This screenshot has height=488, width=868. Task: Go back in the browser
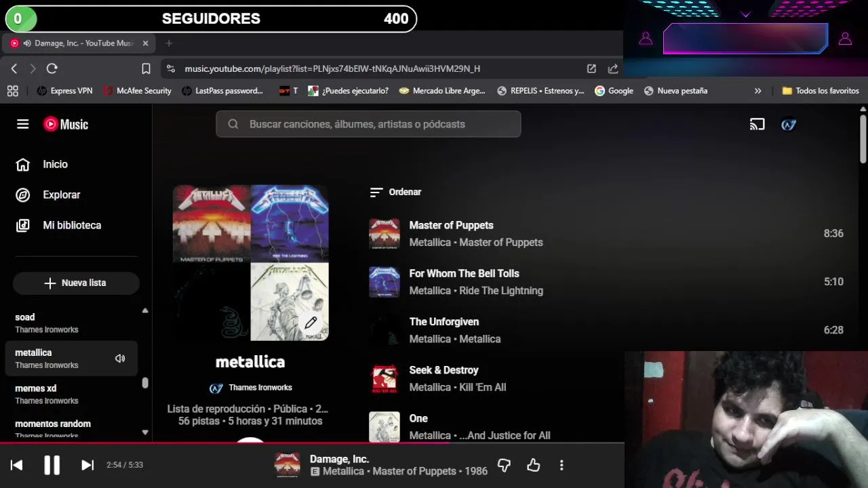click(x=14, y=68)
